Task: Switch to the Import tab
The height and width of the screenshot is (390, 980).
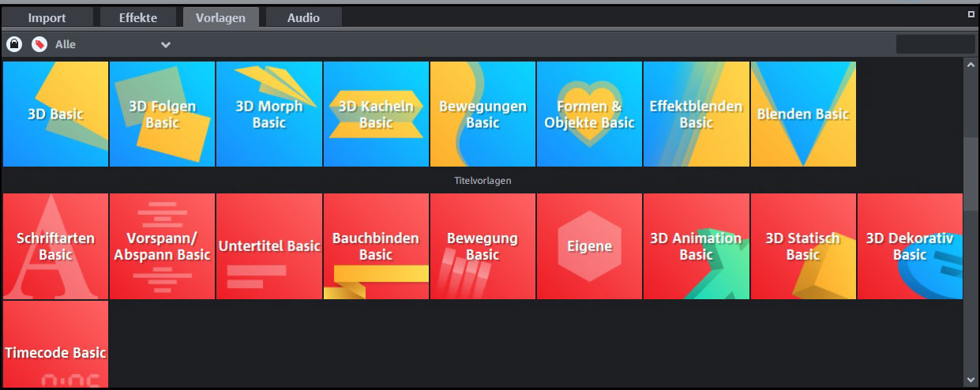Action: point(48,17)
